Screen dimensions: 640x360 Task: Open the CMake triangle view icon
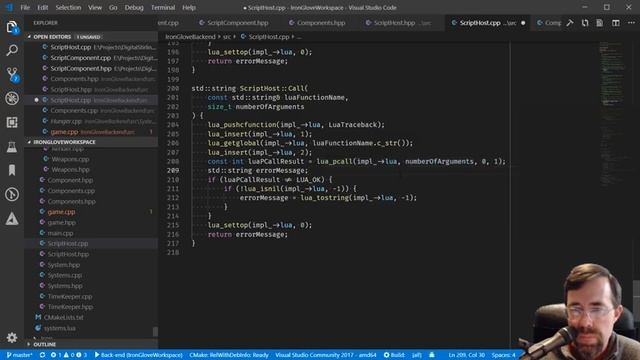click(x=12, y=219)
